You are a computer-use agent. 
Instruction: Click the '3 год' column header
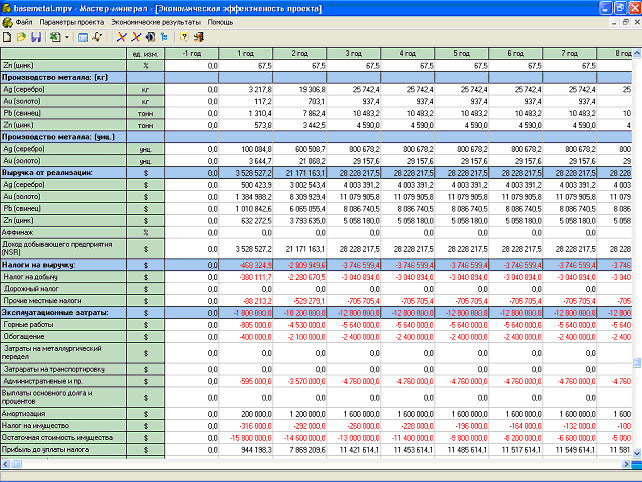pos(353,52)
